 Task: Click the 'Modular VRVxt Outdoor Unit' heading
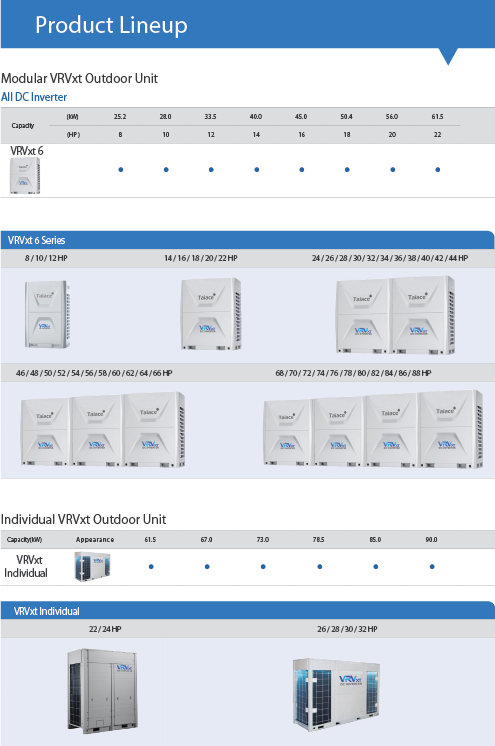pyautogui.click(x=79, y=78)
